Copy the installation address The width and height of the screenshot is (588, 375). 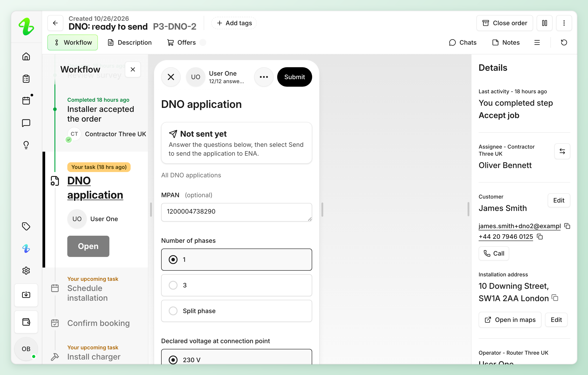click(x=555, y=298)
